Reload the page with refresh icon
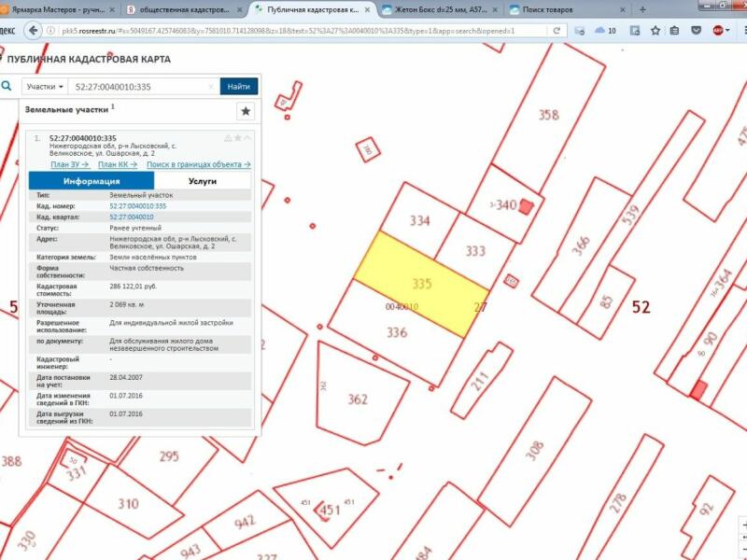 coord(557,31)
